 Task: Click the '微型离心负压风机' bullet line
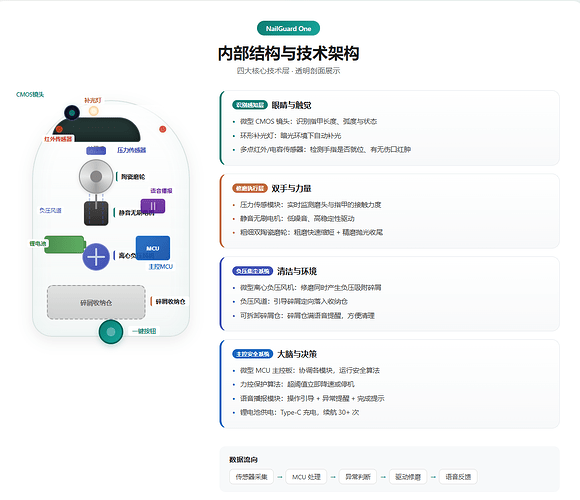coord(310,287)
